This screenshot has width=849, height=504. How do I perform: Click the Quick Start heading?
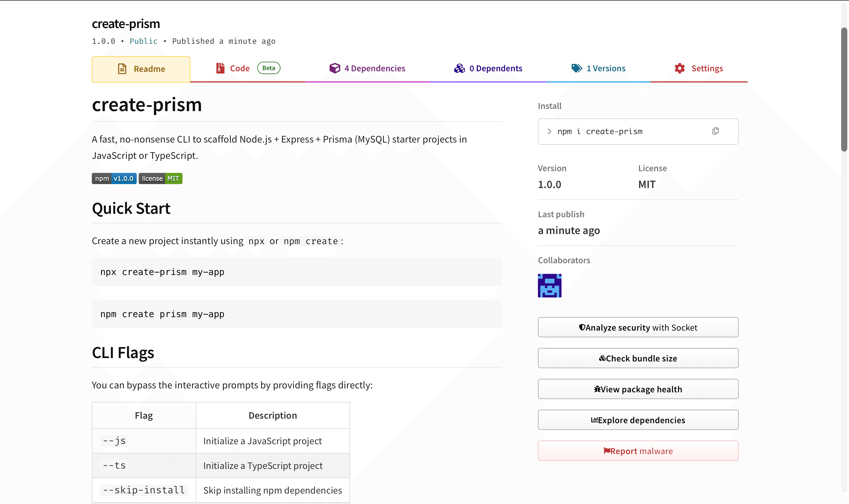tap(131, 208)
